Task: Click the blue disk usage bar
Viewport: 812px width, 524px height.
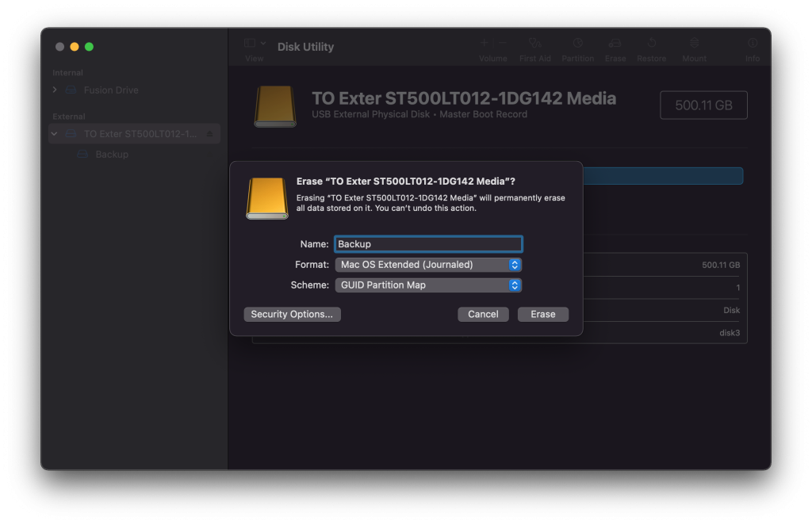Action: click(663, 176)
